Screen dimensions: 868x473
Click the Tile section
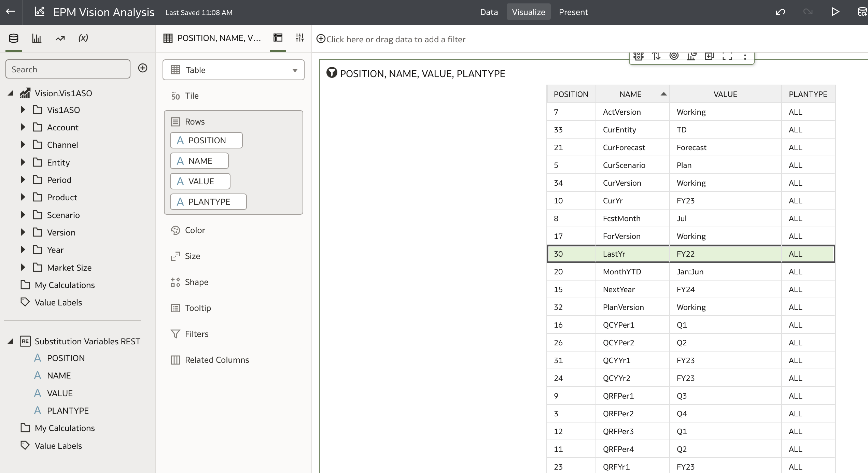[185, 96]
